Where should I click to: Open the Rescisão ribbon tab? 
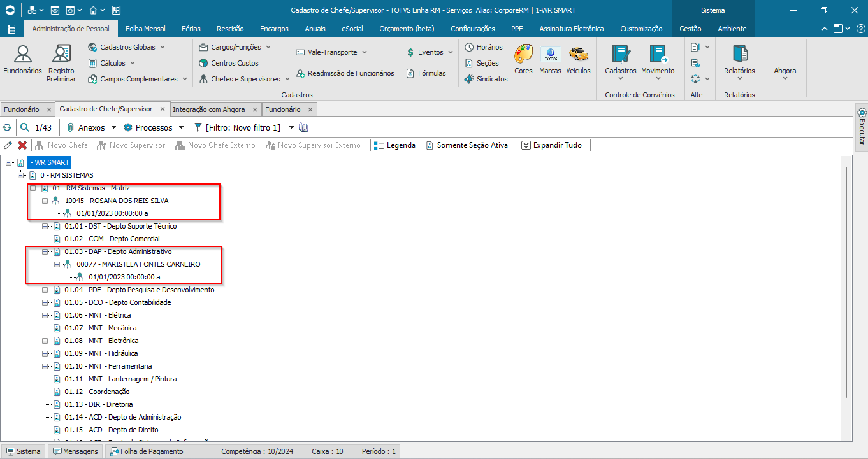click(x=230, y=29)
